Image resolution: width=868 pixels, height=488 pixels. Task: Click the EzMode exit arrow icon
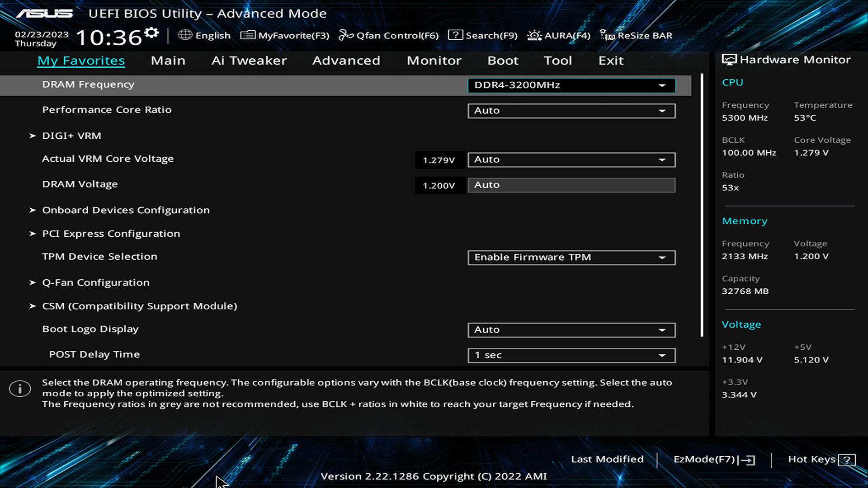747,460
